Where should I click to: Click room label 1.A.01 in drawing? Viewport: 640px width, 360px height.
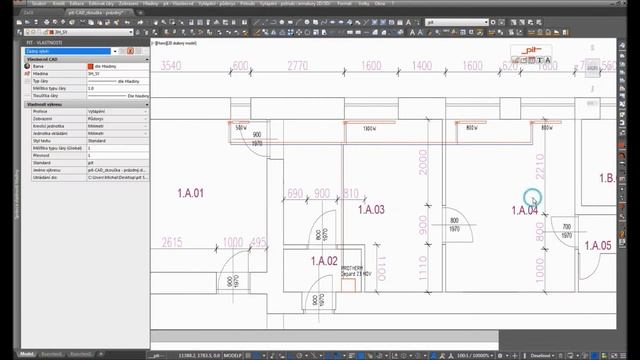[x=191, y=193]
